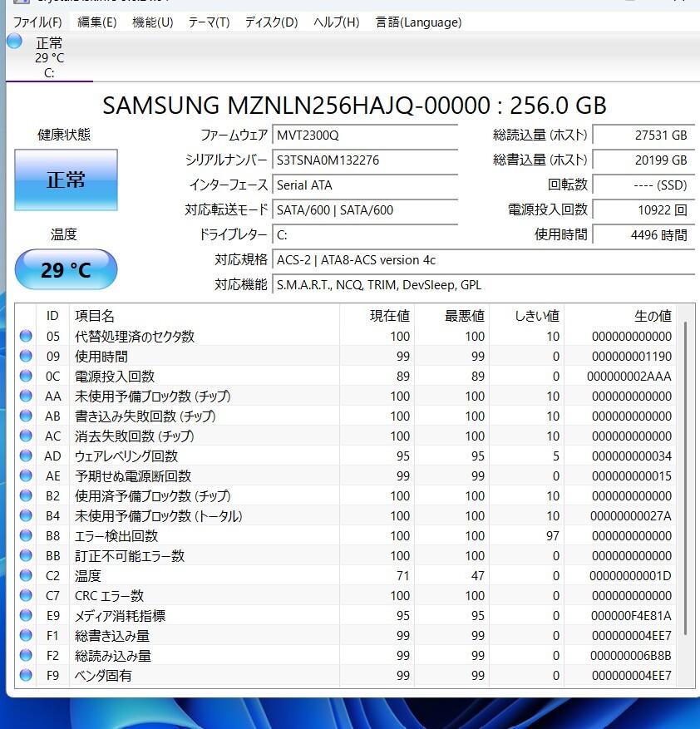Screen dimensions: 700x729
Task: Click the raw value 000000002AAA
Action: tap(629, 376)
